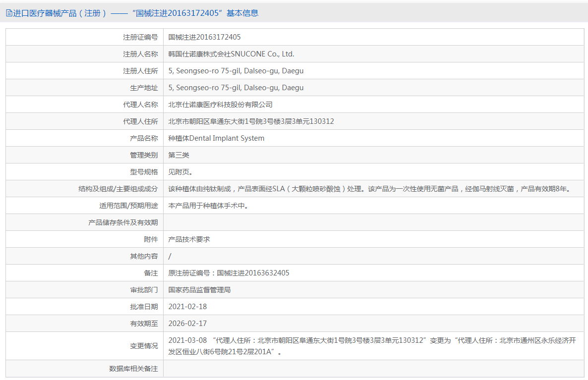Click the 代理人名称 label
The image size is (588, 380).
click(140, 105)
